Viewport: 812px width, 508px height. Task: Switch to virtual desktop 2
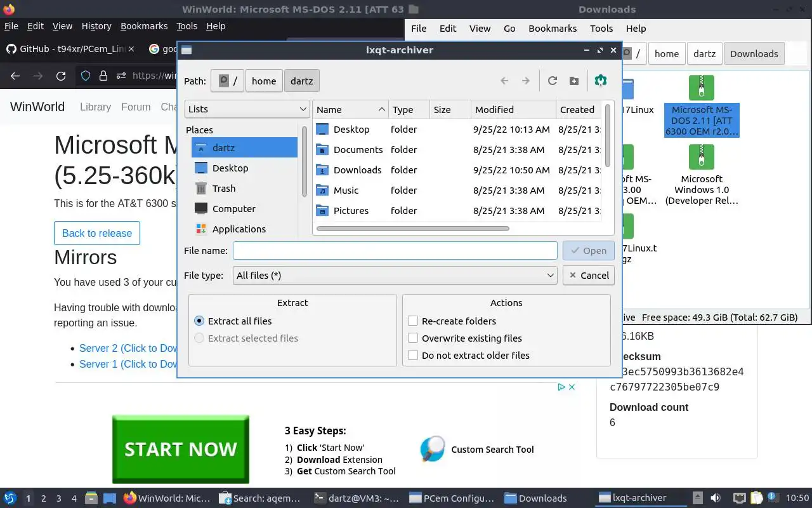43,498
